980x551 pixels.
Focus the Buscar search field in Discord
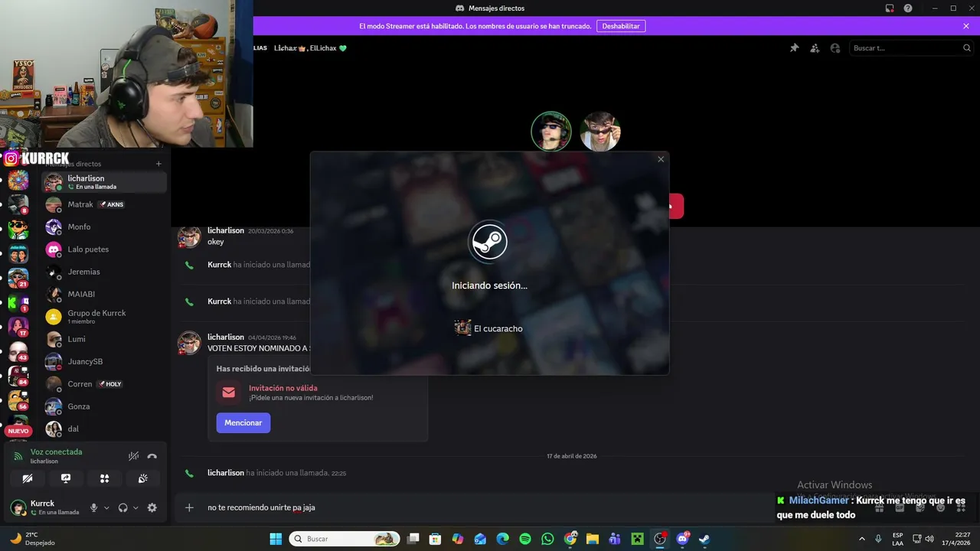pos(911,48)
